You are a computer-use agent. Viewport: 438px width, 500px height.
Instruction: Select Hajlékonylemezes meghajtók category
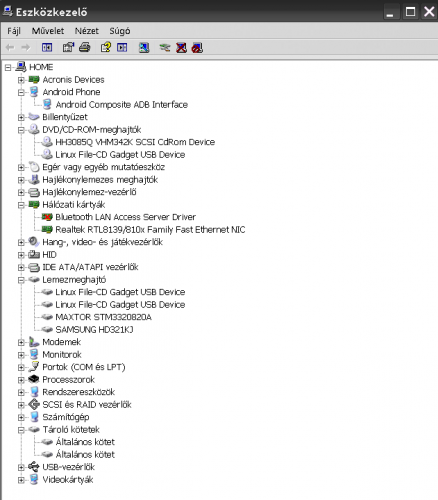click(x=100, y=179)
